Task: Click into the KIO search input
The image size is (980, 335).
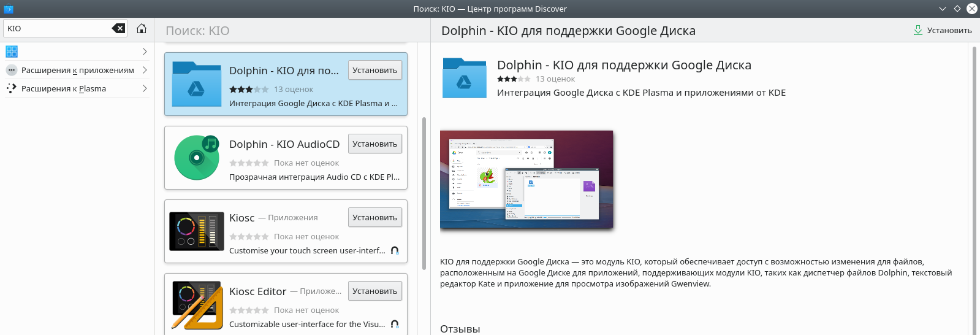Action: click(x=59, y=28)
